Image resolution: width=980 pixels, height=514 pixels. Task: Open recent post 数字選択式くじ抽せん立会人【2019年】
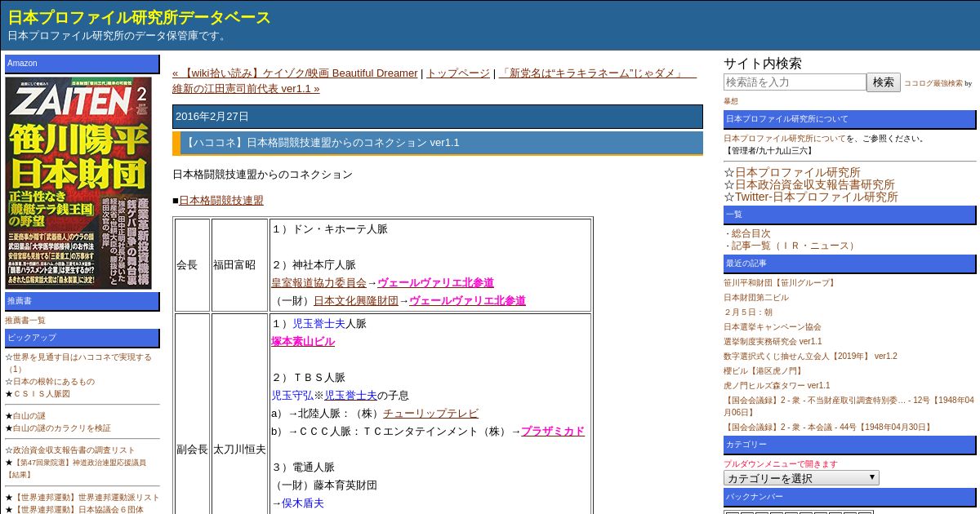tap(810, 357)
